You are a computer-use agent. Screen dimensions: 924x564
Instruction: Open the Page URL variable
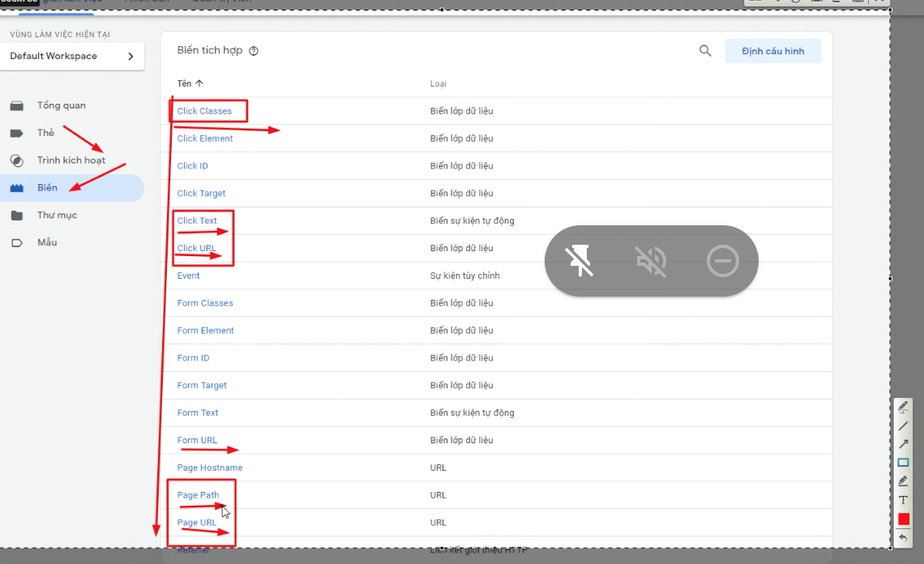pyautogui.click(x=197, y=522)
